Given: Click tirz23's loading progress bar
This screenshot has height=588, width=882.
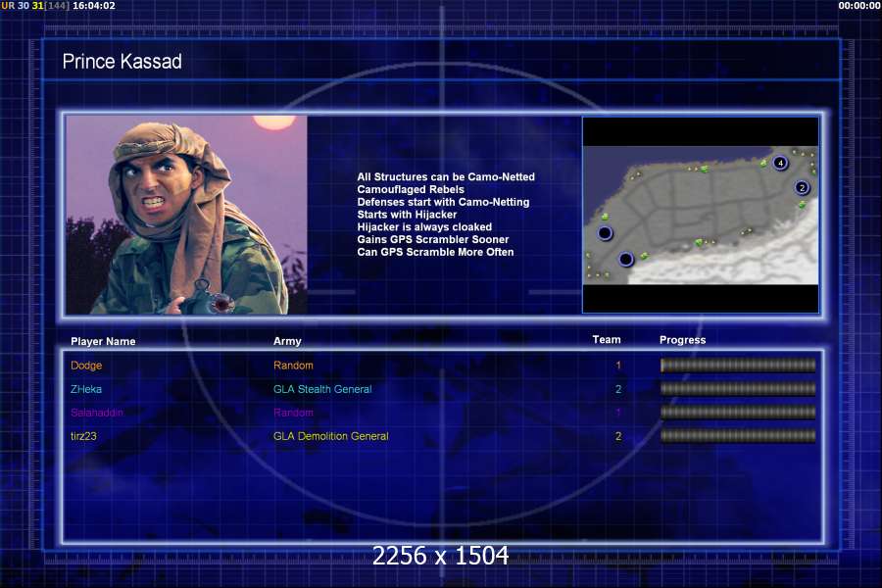Looking at the screenshot, I should tap(738, 436).
